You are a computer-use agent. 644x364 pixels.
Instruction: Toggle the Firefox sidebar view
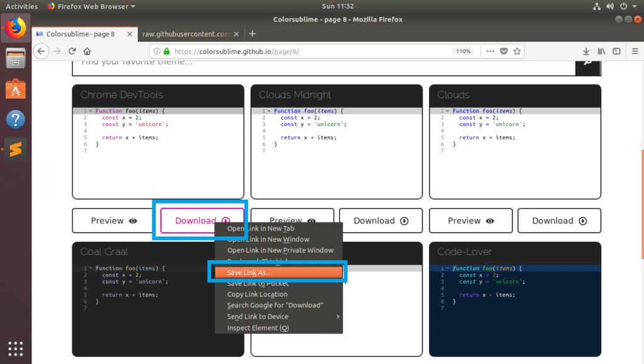point(617,51)
